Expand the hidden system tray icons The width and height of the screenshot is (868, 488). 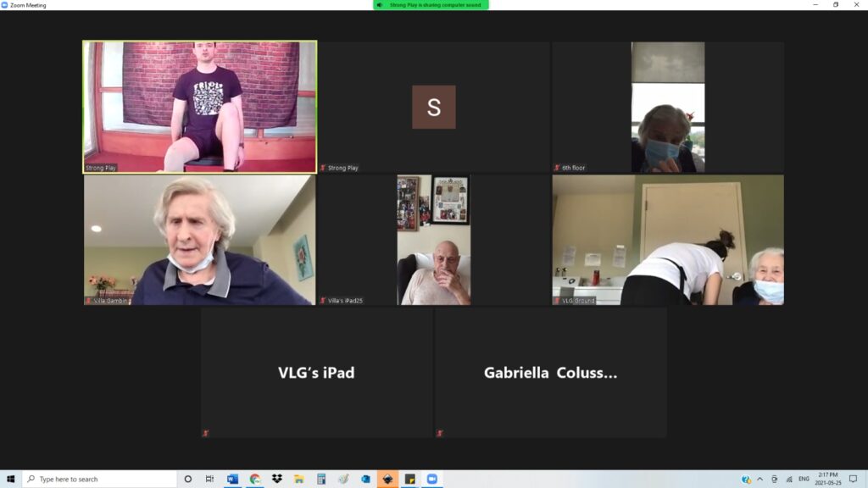[759, 479]
